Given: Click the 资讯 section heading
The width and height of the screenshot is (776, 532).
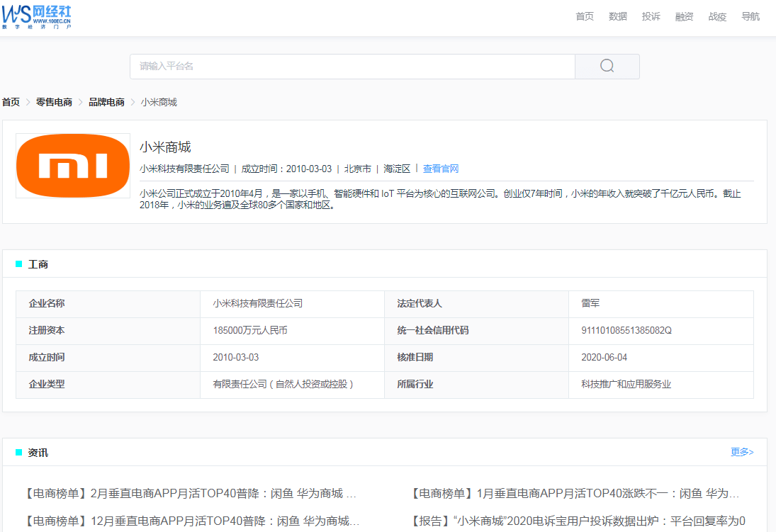Looking at the screenshot, I should coord(38,453).
